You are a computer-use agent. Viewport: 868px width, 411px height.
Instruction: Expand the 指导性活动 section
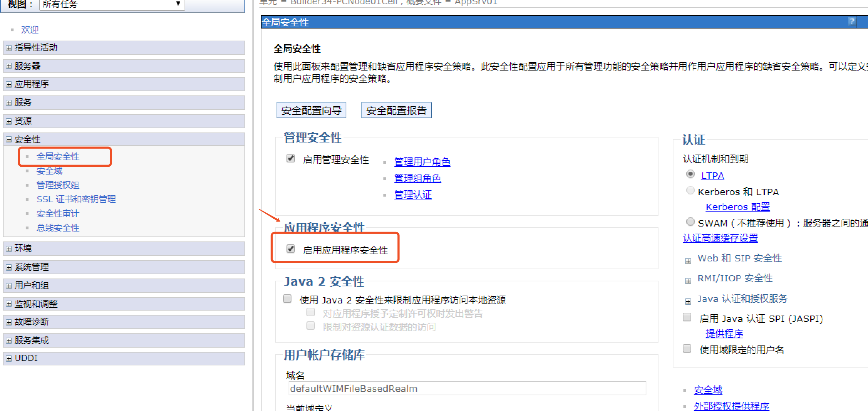(9, 48)
